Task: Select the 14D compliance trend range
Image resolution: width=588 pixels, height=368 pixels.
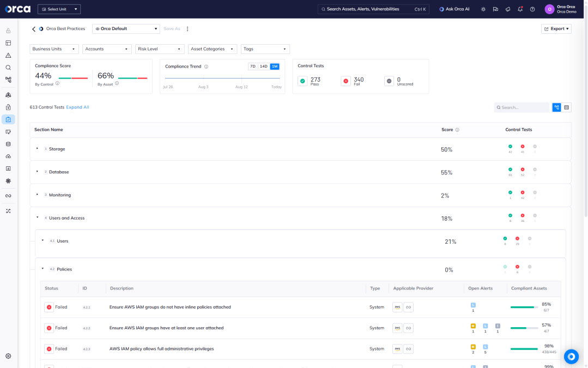Action: tap(264, 67)
